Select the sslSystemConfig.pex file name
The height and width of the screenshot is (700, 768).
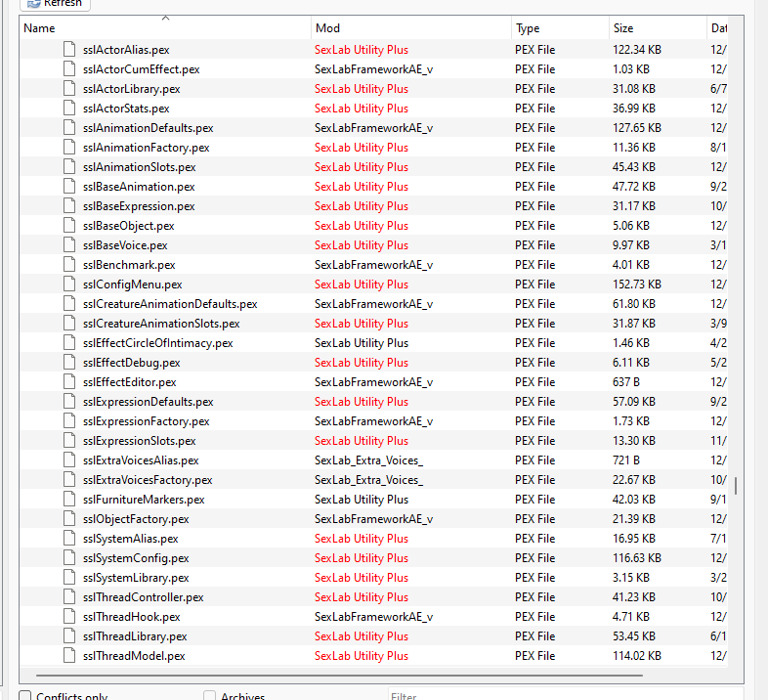click(x=136, y=558)
